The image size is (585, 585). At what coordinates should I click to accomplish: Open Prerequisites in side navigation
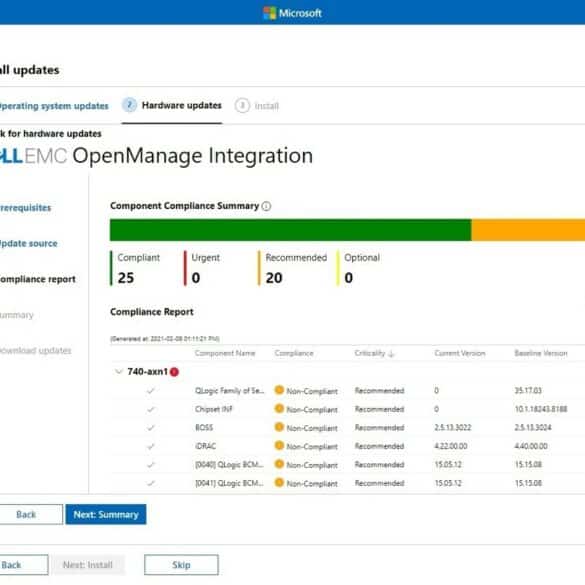click(25, 208)
